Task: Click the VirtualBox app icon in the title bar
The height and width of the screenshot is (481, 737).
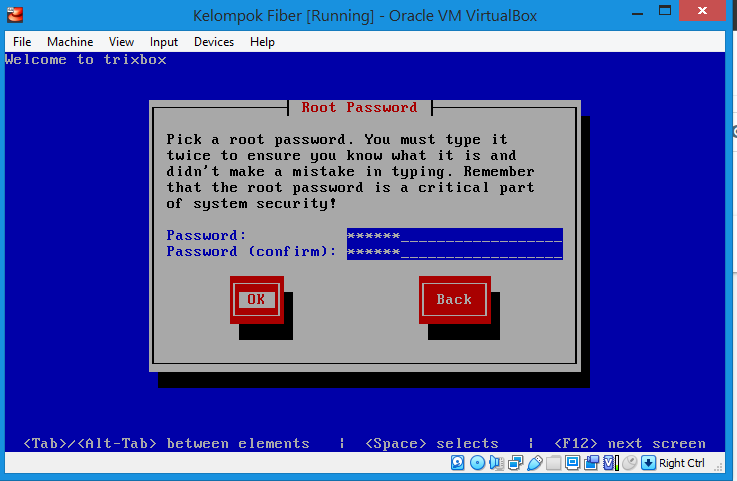Action: pyautogui.click(x=15, y=15)
